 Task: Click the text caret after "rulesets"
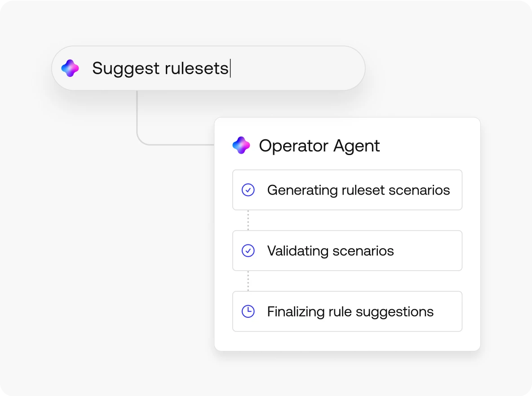tap(231, 68)
